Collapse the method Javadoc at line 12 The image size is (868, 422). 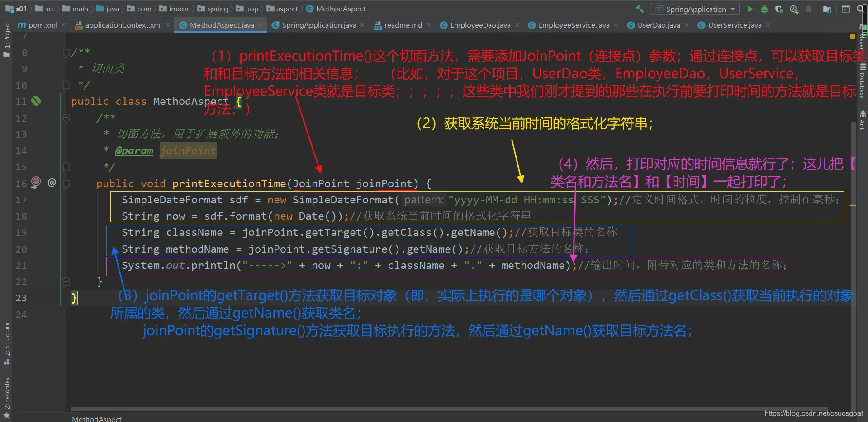[x=66, y=118]
